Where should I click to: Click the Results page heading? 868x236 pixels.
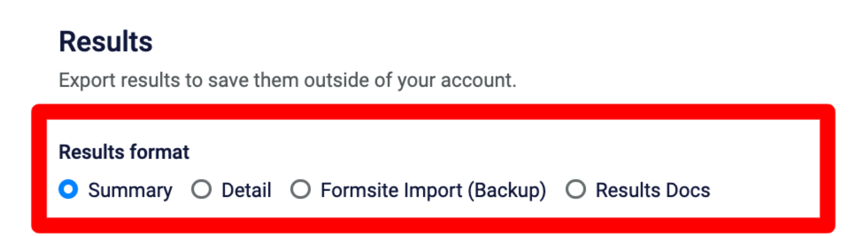click(106, 41)
